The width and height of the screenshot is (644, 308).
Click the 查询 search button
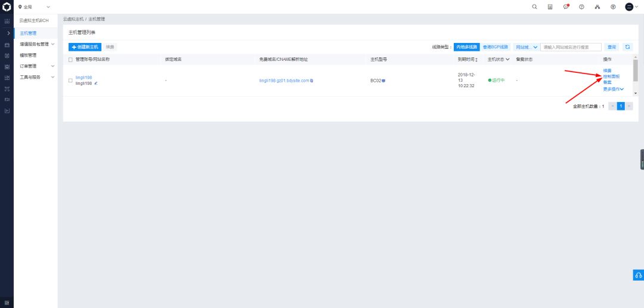612,47
